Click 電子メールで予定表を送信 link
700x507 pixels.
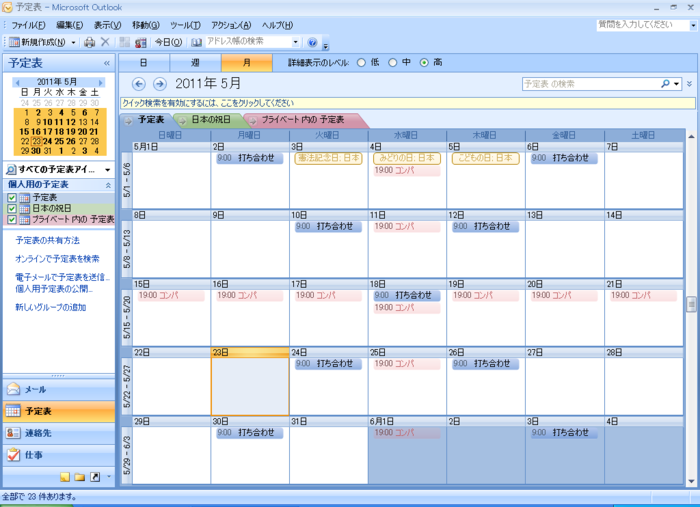[62, 277]
